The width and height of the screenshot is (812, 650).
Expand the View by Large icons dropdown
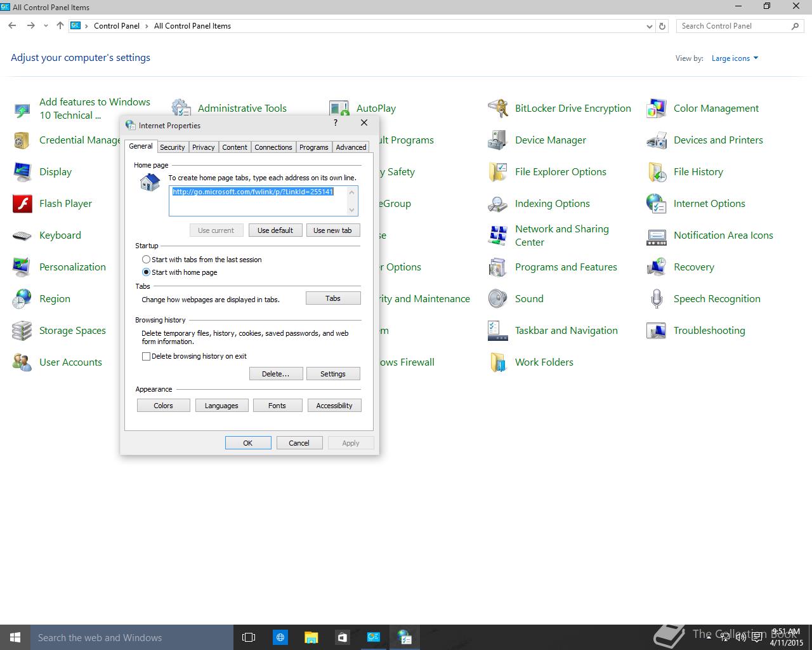pos(735,58)
